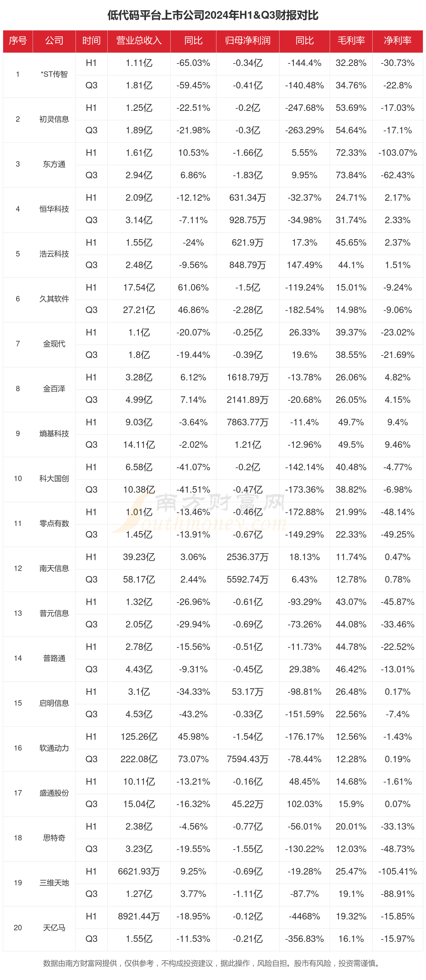Click the 73.84% gross margin cell
Screen dimensions: 426x980
click(x=351, y=175)
